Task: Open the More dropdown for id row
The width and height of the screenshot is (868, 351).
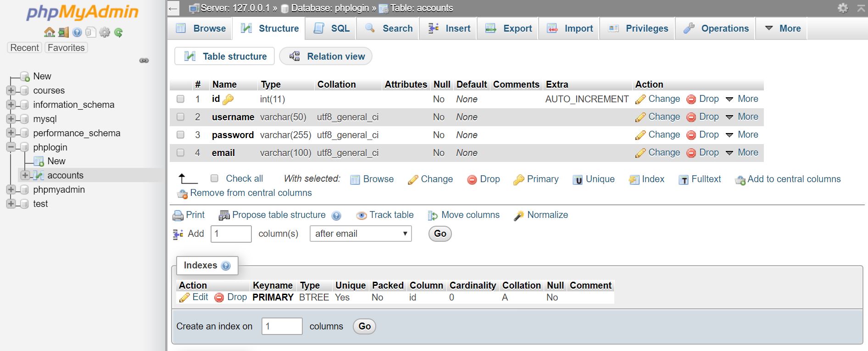Action: 742,99
